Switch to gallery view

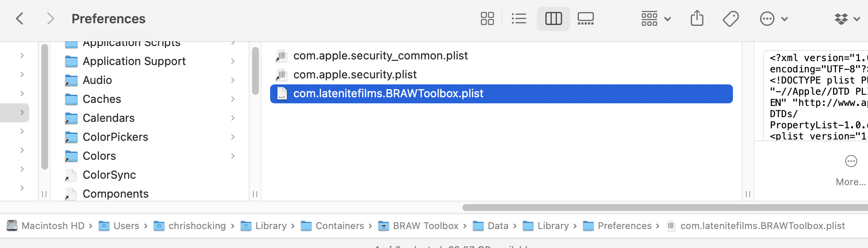(585, 19)
